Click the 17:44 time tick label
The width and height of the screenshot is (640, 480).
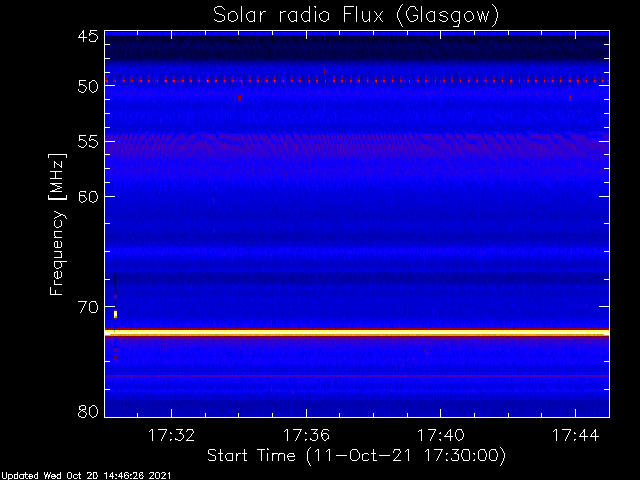click(576, 435)
